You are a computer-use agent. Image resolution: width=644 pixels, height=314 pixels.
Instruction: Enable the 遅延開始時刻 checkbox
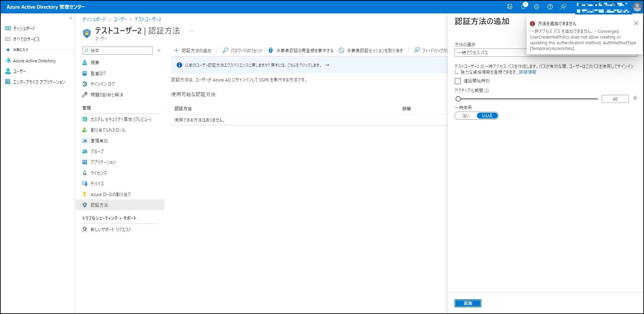point(458,81)
